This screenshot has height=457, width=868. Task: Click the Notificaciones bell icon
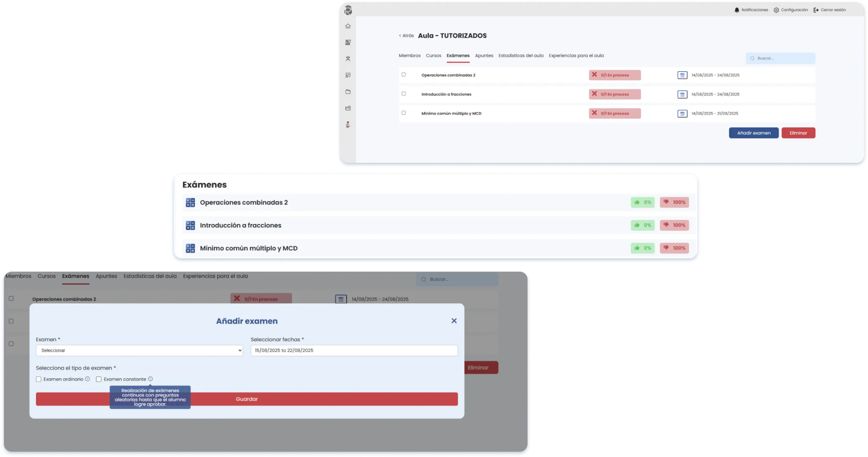[737, 10]
